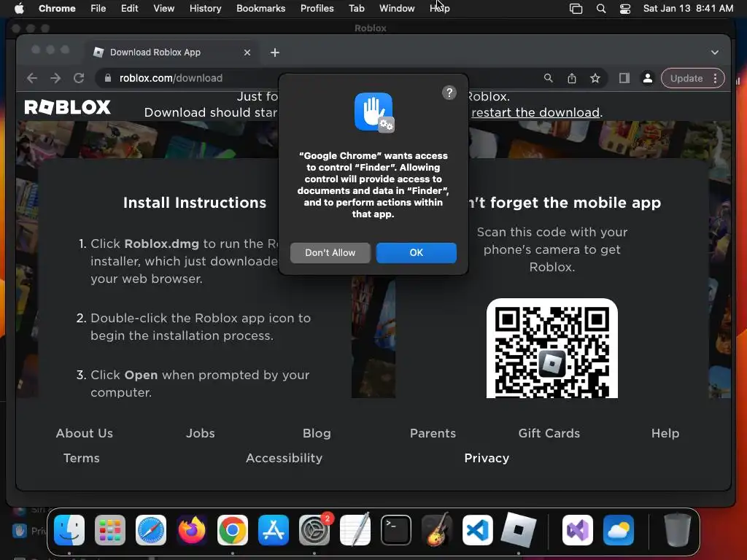Click the Roblox mobile app QR code
The height and width of the screenshot is (560, 747).
tap(551, 349)
